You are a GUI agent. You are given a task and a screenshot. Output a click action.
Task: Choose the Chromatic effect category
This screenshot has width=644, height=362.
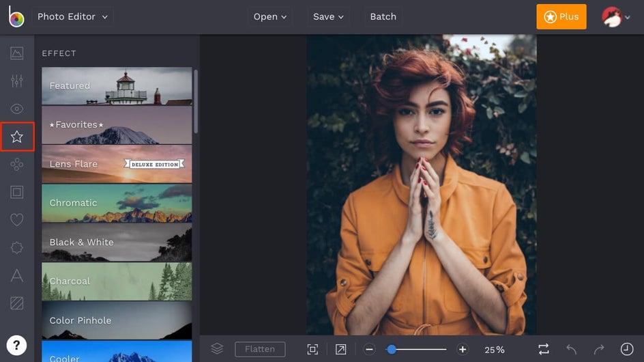117,203
